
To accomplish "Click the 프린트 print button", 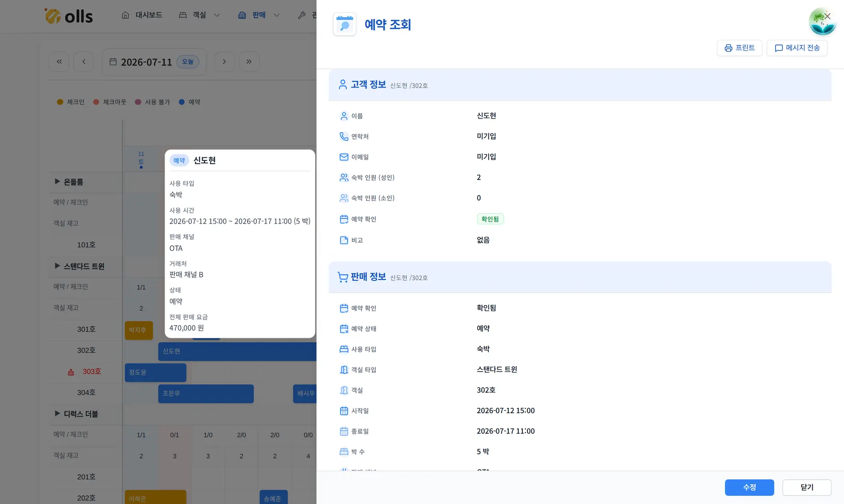I will pos(739,48).
